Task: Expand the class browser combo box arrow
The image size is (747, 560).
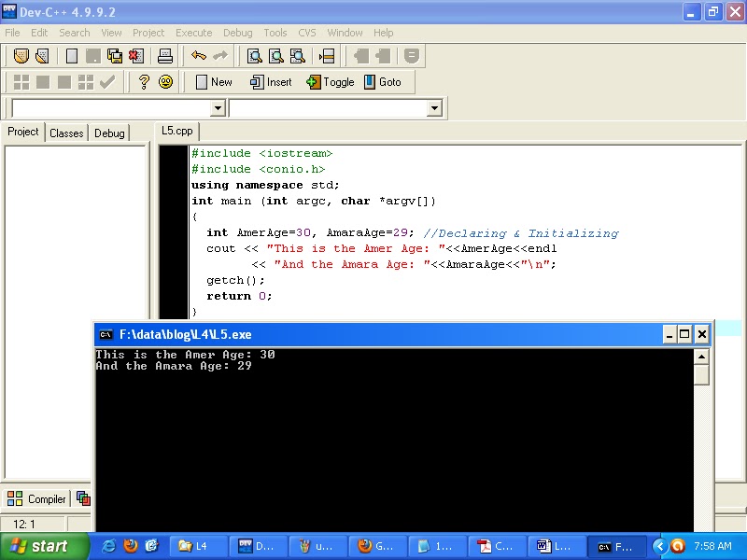Action: point(435,107)
